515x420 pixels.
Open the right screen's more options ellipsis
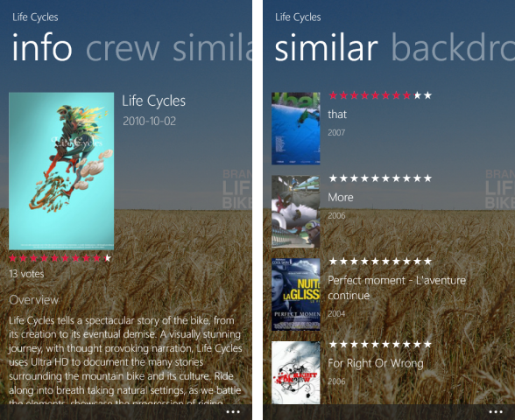[x=496, y=412]
